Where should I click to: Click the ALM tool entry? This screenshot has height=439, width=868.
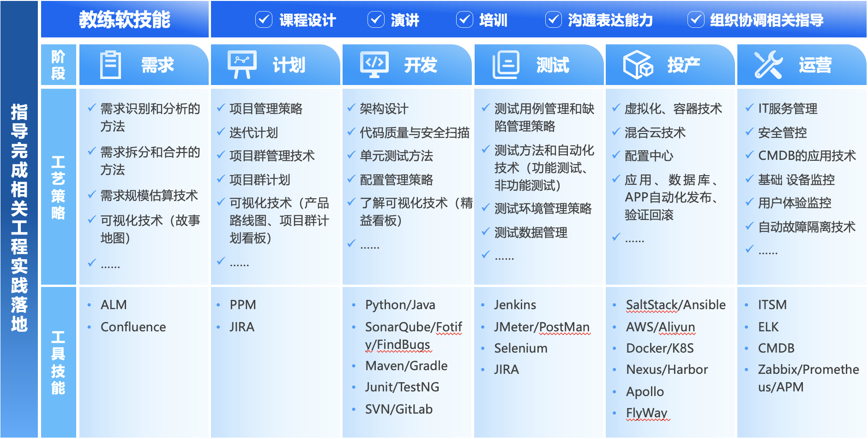point(114,305)
